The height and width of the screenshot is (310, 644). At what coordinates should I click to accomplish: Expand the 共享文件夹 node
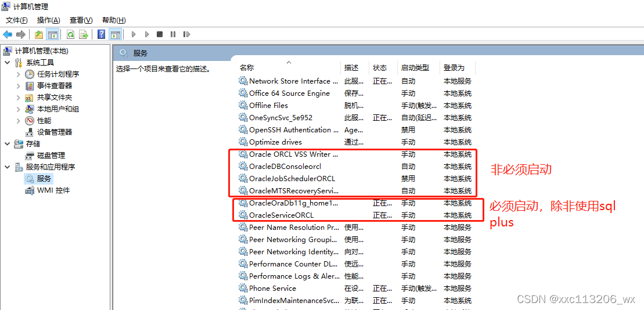click(18, 98)
